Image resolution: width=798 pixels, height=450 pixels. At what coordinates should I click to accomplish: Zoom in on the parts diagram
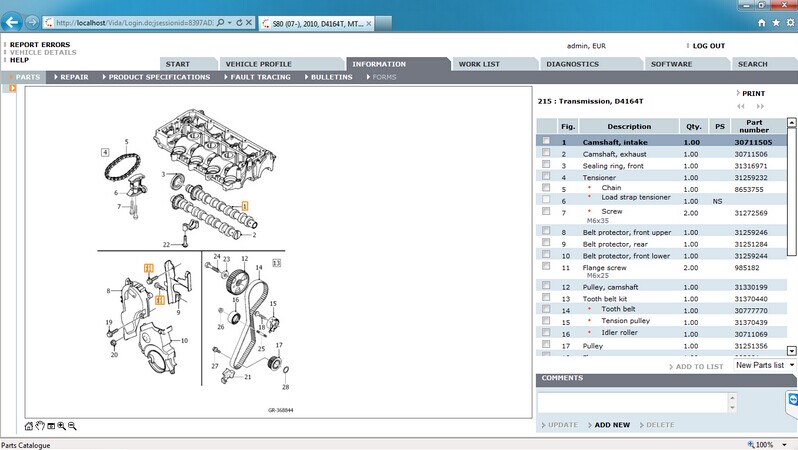coord(62,426)
